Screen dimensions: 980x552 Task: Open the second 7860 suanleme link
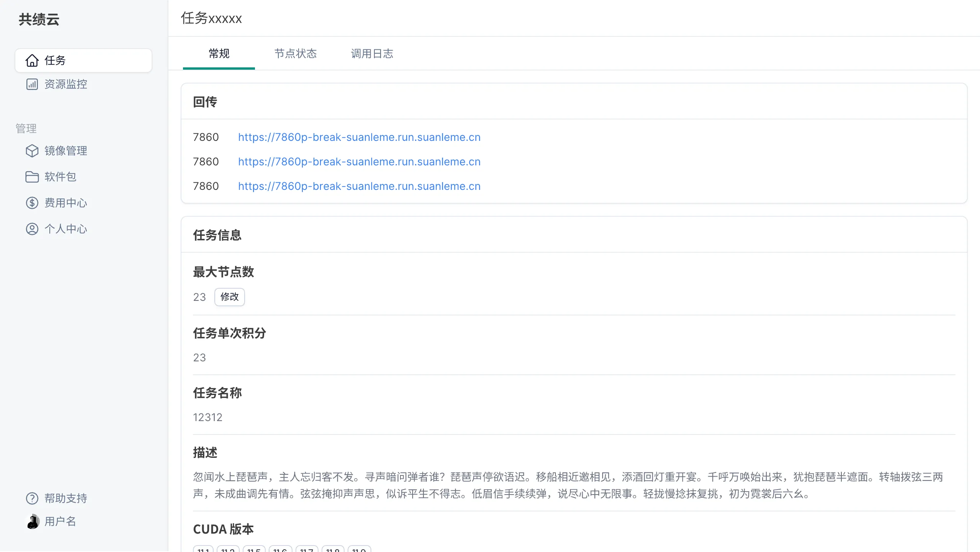click(x=359, y=161)
